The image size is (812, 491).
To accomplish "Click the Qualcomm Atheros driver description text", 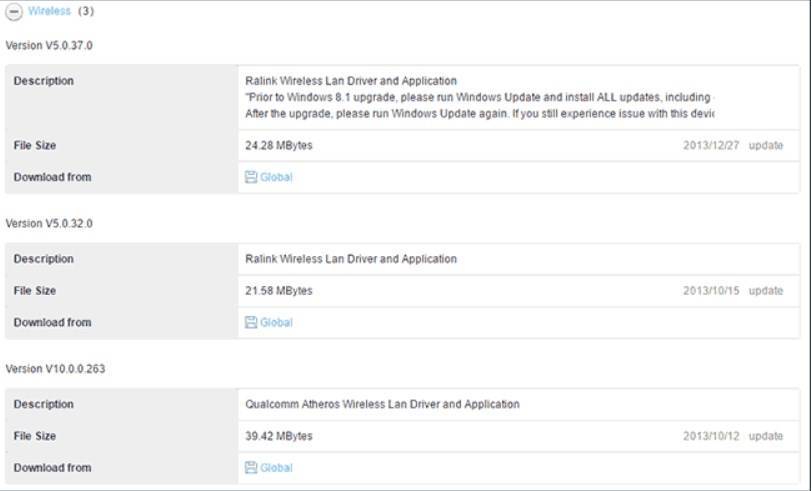I will click(382, 405).
